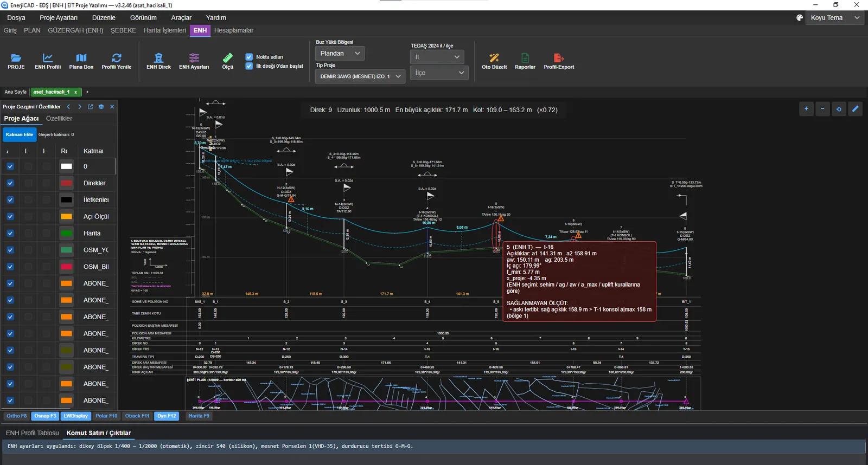Toggle the Ortho F8 button
Viewport: 868px width, 465px height.
pos(17,416)
